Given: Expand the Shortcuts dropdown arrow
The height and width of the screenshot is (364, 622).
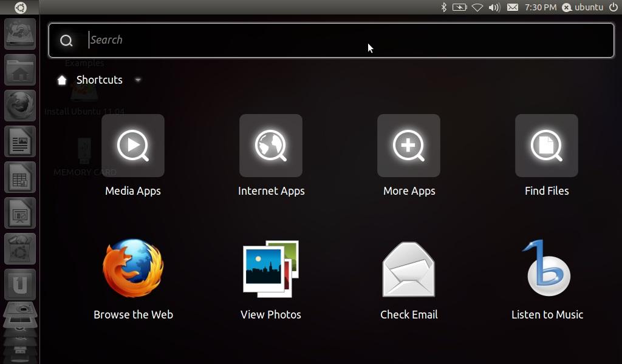Looking at the screenshot, I should coord(138,80).
